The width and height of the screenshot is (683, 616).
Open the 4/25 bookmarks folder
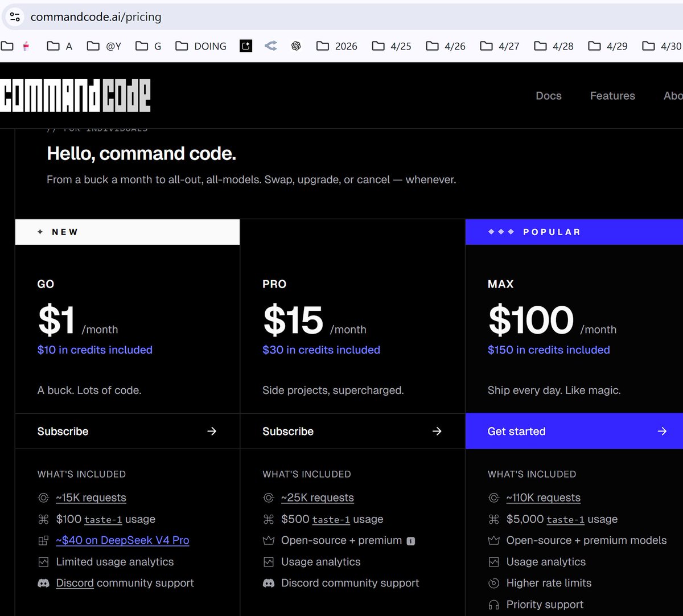(x=392, y=46)
